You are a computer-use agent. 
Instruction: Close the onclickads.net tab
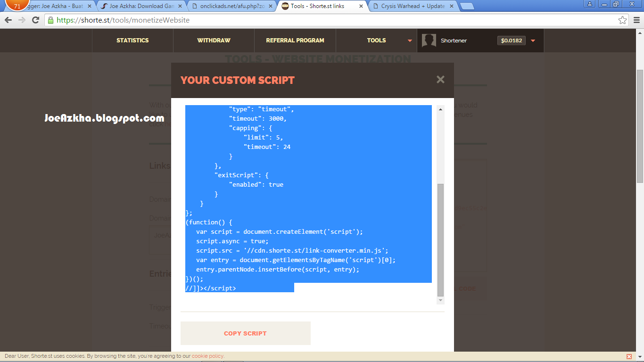coord(271,6)
